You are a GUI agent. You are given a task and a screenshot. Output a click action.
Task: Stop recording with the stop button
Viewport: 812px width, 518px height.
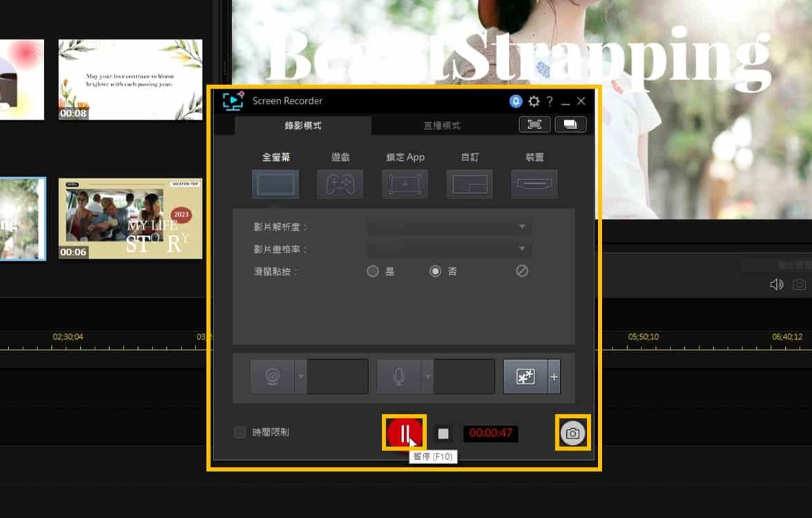coord(443,432)
